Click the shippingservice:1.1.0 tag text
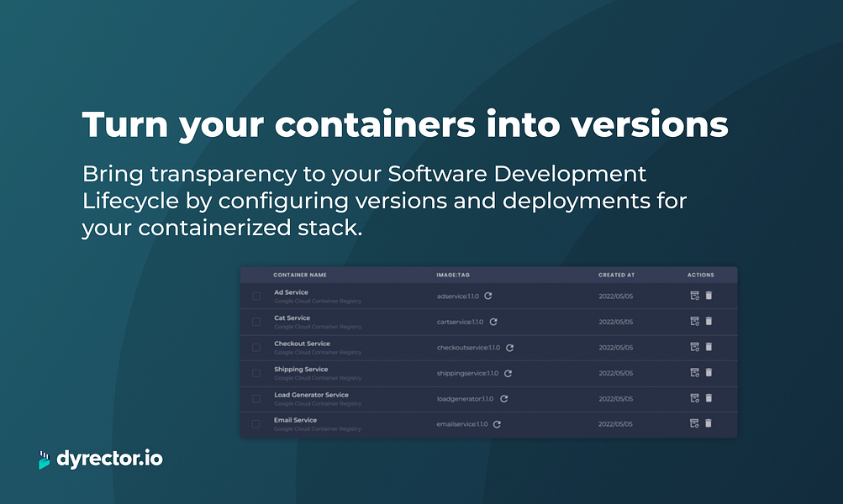 [x=468, y=374]
